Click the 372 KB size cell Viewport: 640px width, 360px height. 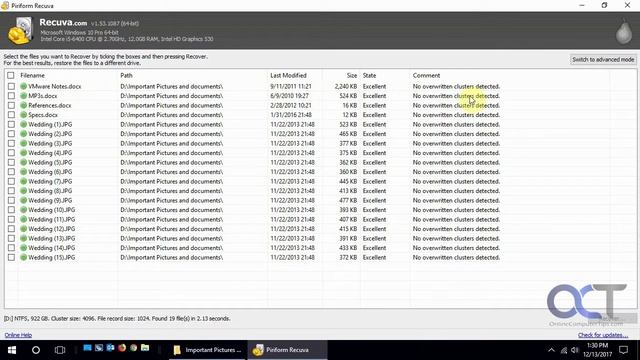point(348,258)
